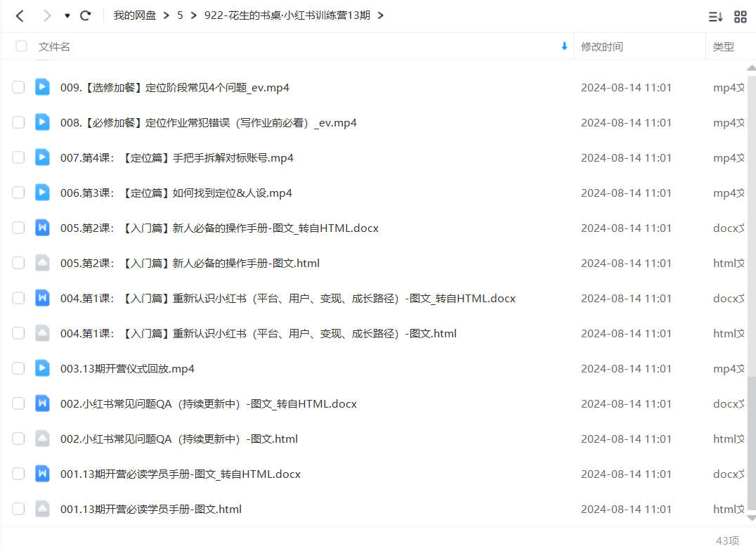Click video icon of 007.第4课 file
This screenshot has height=551, width=756.
click(x=42, y=157)
